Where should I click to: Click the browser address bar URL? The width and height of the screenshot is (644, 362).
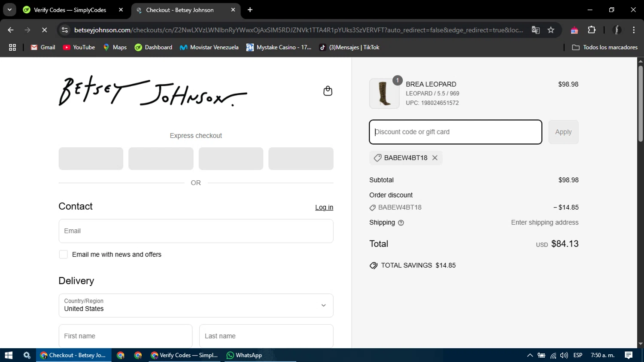coord(298,30)
